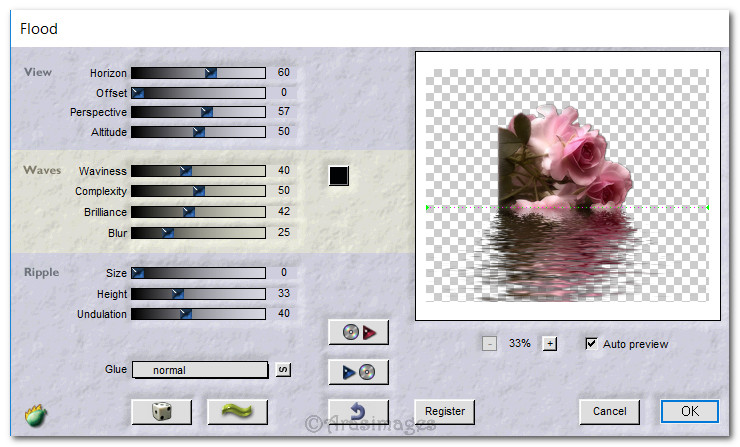The image size is (740, 447).
Task: Zoom out preview with minus button
Action: 489,343
